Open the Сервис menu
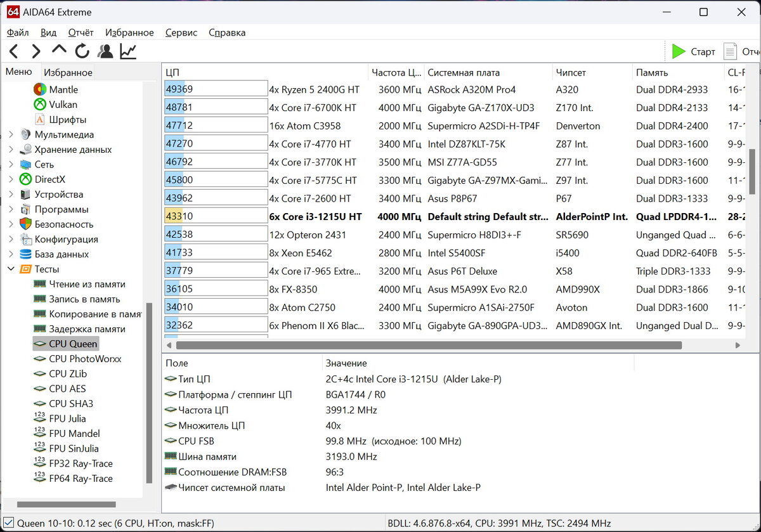 [181, 32]
